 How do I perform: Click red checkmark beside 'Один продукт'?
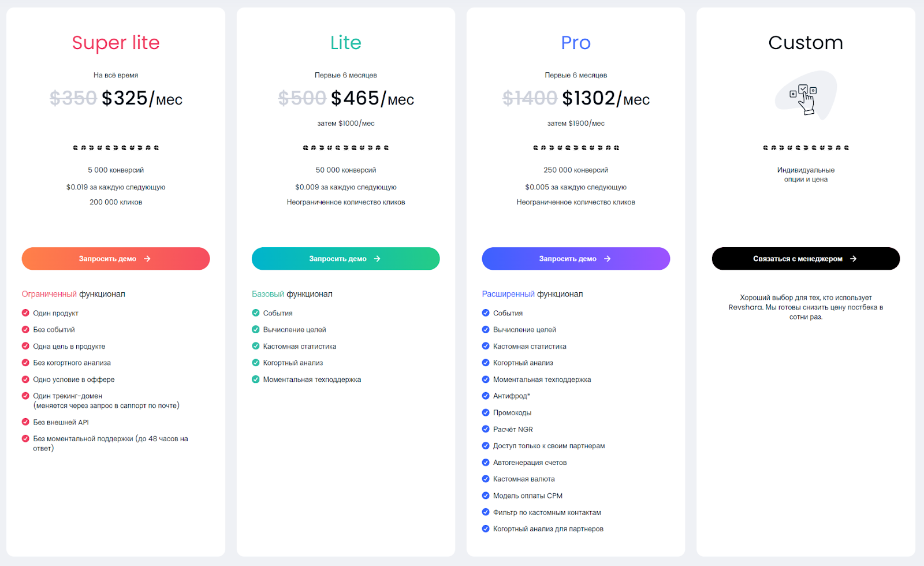pos(25,313)
